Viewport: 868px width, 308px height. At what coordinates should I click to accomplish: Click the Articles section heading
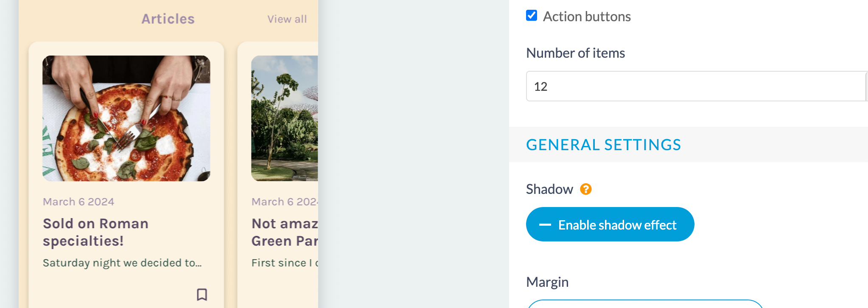pos(168,19)
